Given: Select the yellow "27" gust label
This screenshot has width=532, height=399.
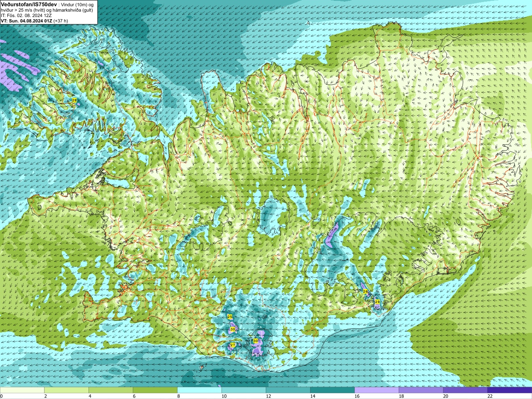Looking at the screenshot, I should (x=233, y=345).
